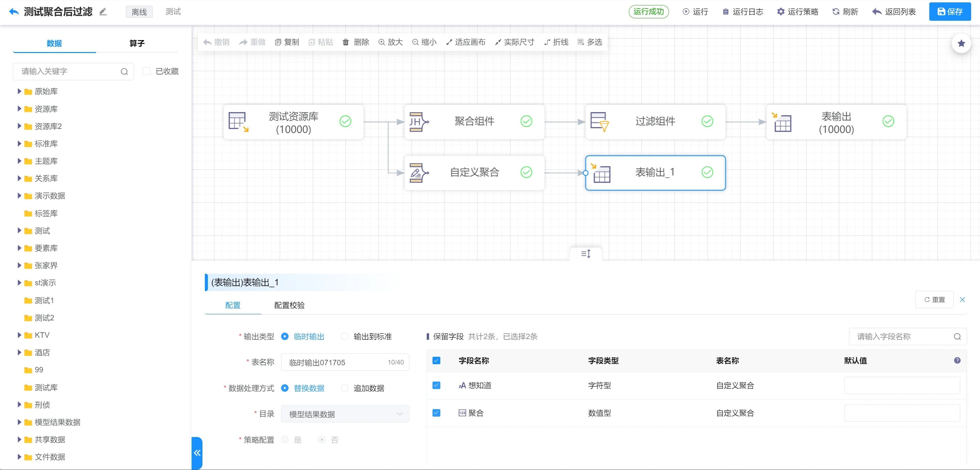The height and width of the screenshot is (470, 980).
Task: Switch to the 算子 tab
Action: [x=137, y=43]
